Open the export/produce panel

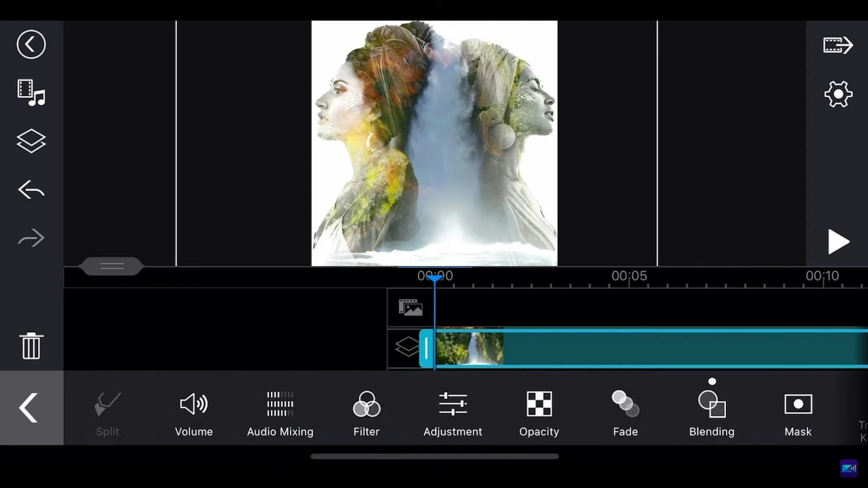(837, 45)
